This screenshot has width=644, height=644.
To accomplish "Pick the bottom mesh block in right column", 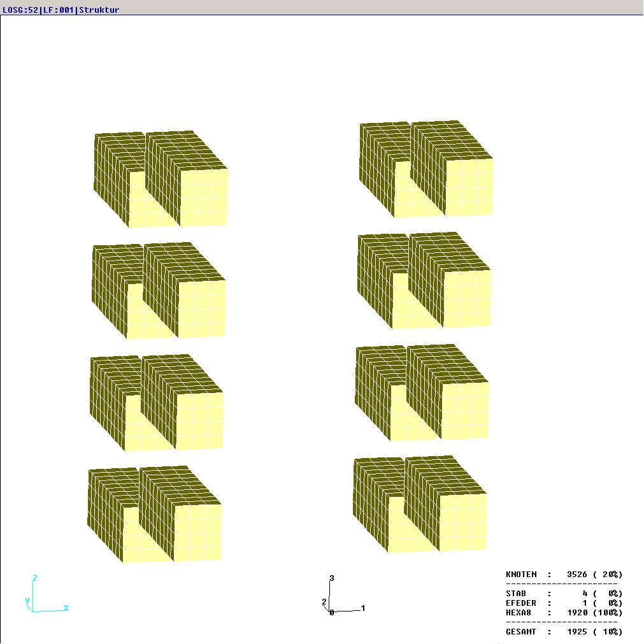I will pyautogui.click(x=420, y=504).
